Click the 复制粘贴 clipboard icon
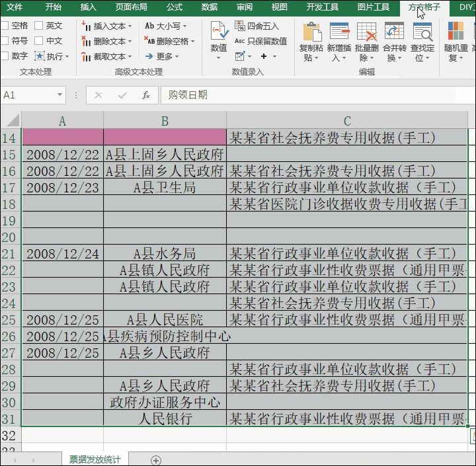Viewport: 476px width, 466px height. point(312,32)
